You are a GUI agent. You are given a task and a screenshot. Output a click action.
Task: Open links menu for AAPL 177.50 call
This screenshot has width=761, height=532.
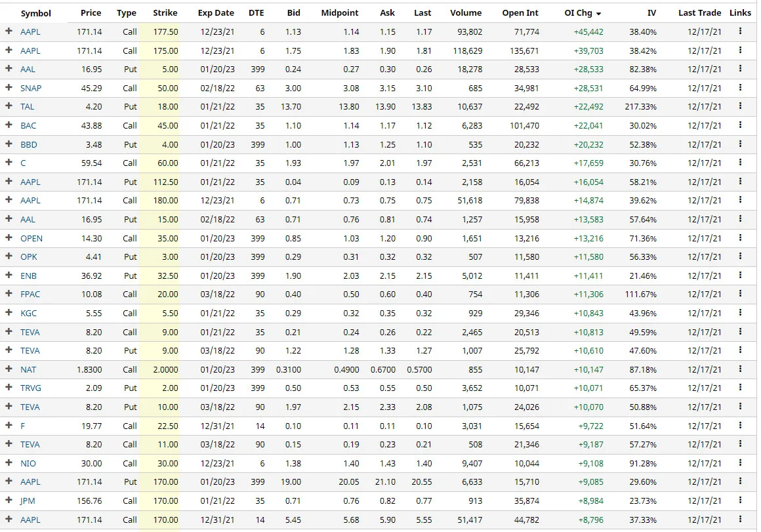click(740, 31)
